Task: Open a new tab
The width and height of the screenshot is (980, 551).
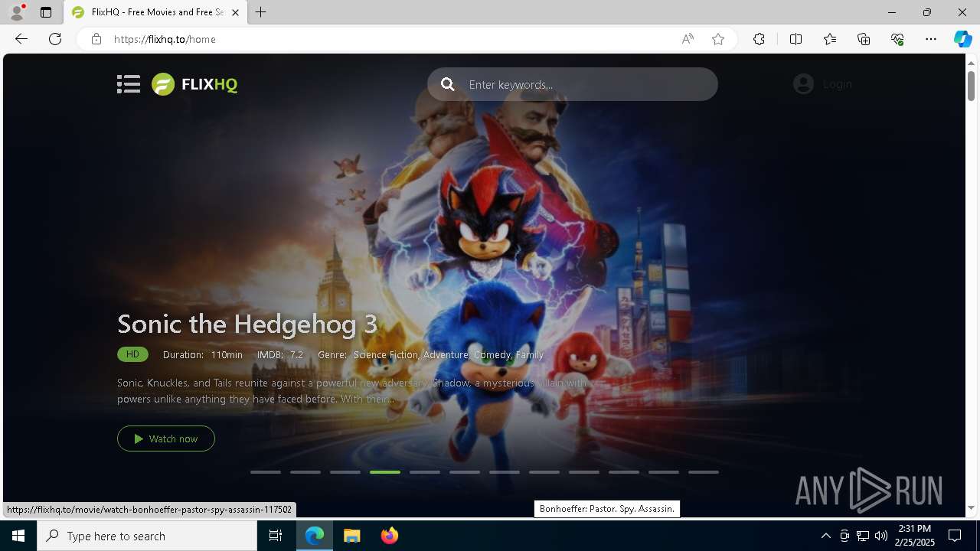Action: tap(261, 12)
